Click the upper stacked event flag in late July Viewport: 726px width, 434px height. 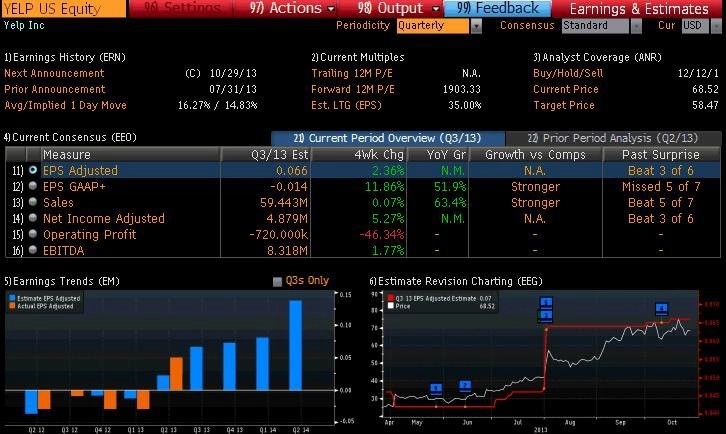[x=546, y=303]
